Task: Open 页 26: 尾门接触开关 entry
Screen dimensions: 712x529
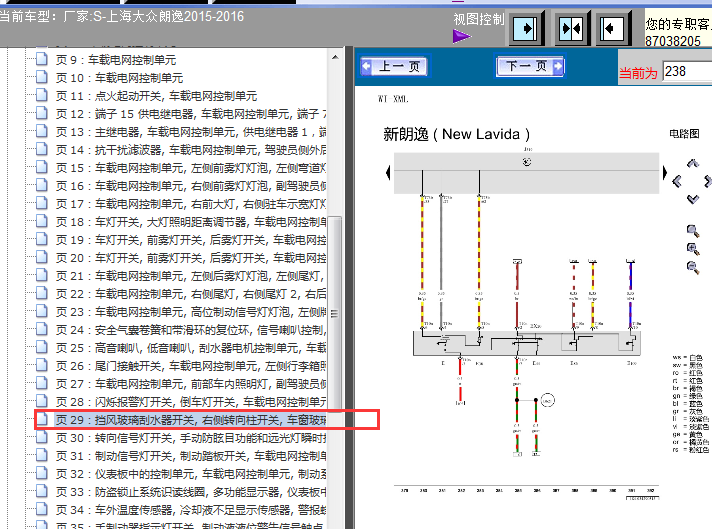Action: (191, 366)
